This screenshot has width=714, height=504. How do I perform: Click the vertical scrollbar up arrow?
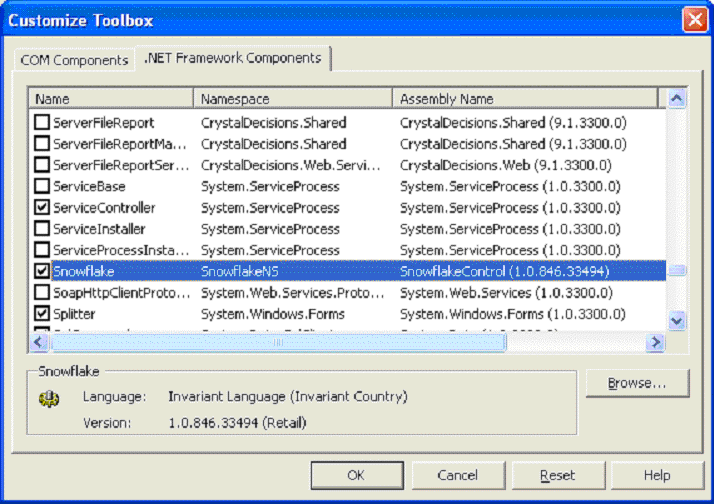coord(677,98)
